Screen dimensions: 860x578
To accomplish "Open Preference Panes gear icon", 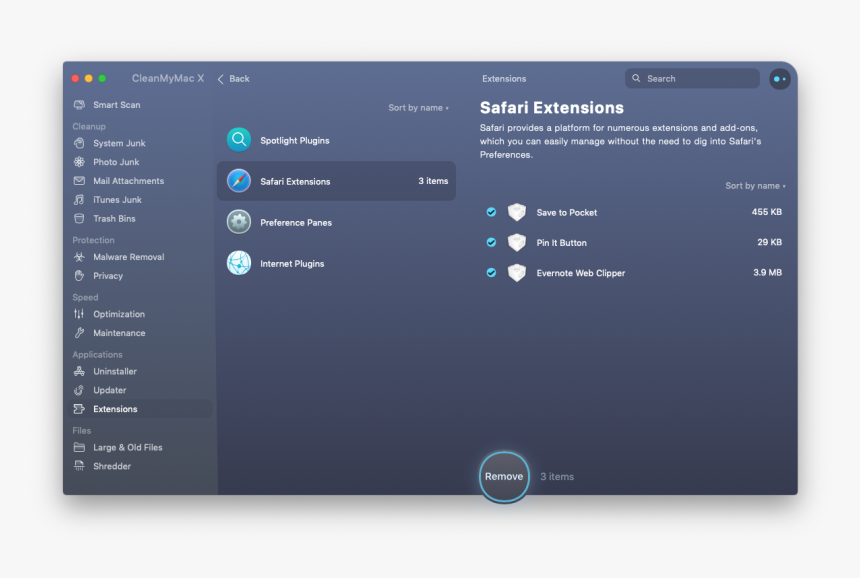I will pyautogui.click(x=239, y=222).
